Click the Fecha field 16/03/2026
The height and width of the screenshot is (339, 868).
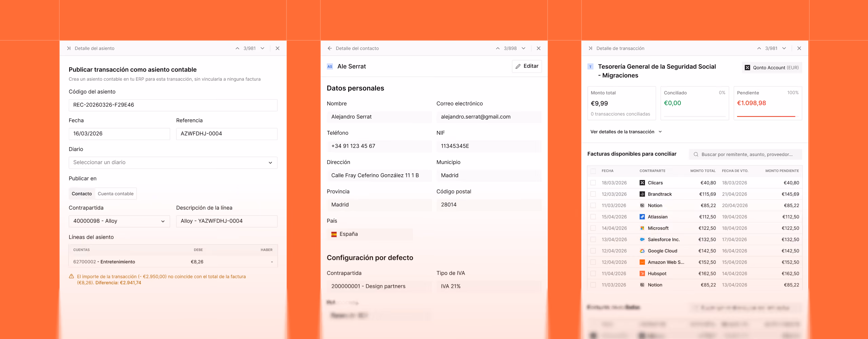[119, 134]
